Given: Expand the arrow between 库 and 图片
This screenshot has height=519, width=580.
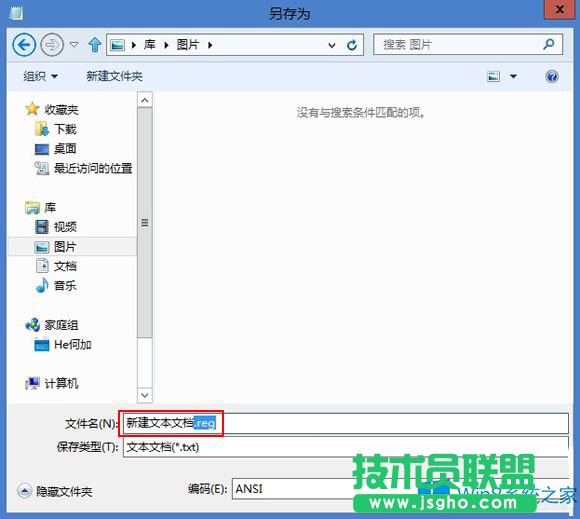Looking at the screenshot, I should point(166,45).
